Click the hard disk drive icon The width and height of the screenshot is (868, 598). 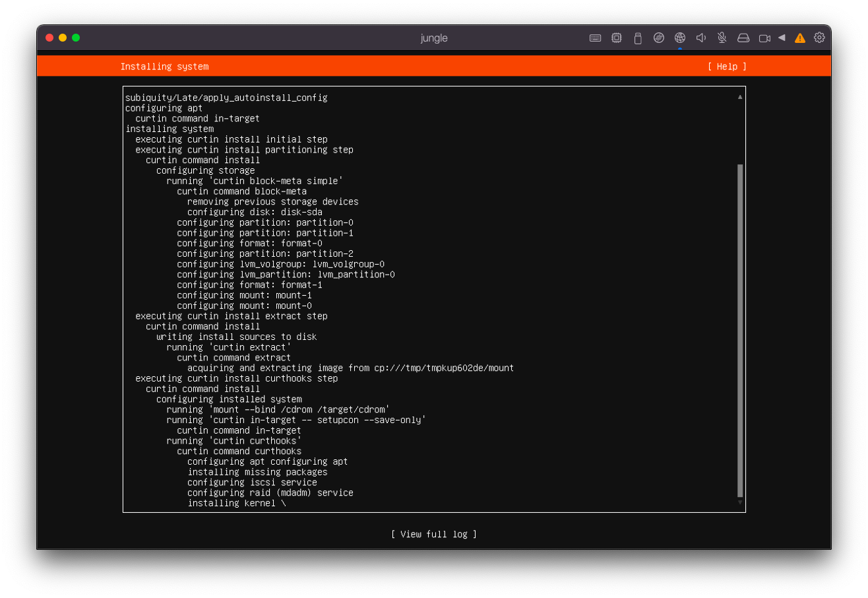(x=743, y=38)
